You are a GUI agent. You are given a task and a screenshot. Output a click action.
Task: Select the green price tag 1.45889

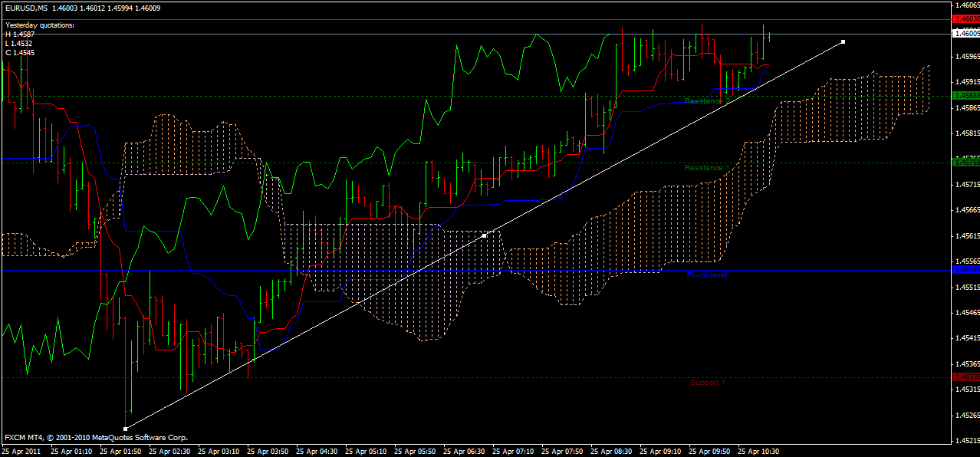[966, 95]
